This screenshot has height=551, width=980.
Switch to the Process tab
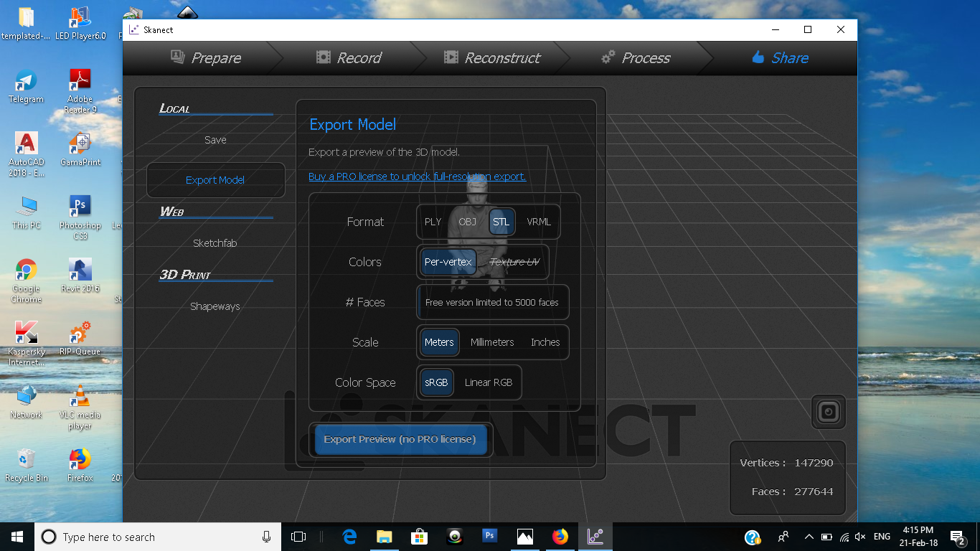tap(636, 58)
